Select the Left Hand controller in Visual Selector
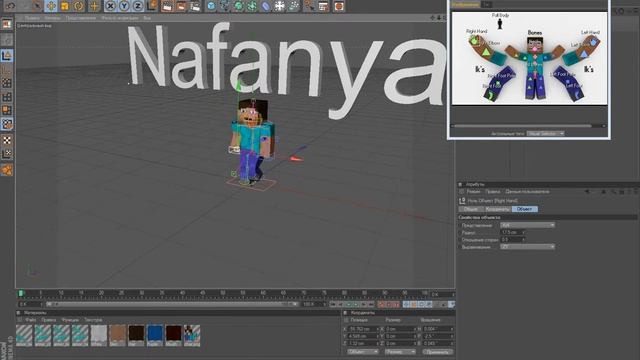 tap(593, 41)
